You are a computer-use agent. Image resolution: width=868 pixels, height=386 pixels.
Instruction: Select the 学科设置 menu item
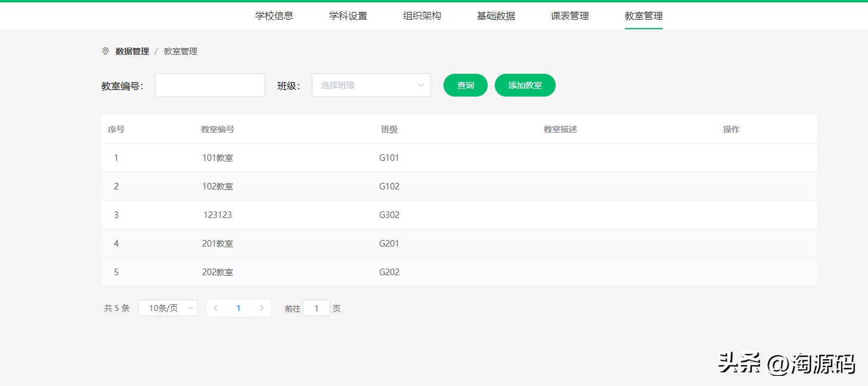click(348, 16)
